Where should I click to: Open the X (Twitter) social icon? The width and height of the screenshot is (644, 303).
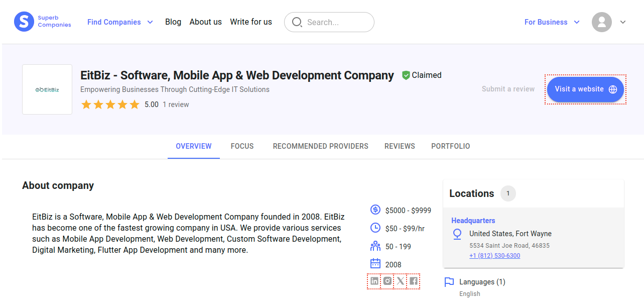tap(400, 281)
